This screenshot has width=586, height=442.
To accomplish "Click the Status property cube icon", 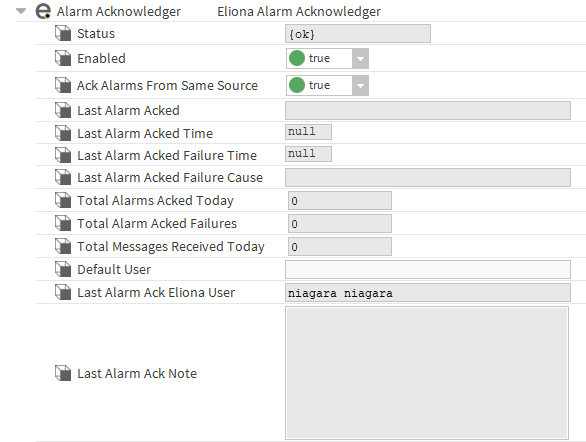I will click(x=63, y=33).
